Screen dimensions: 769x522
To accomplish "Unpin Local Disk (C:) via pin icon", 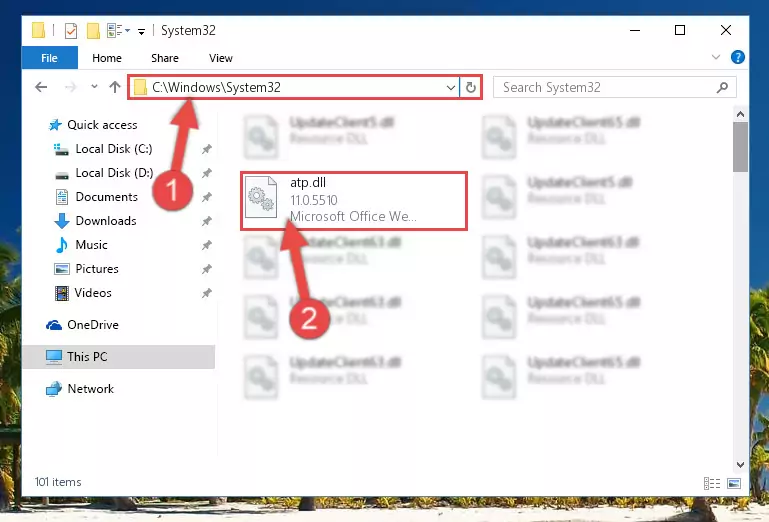I will tap(206, 149).
